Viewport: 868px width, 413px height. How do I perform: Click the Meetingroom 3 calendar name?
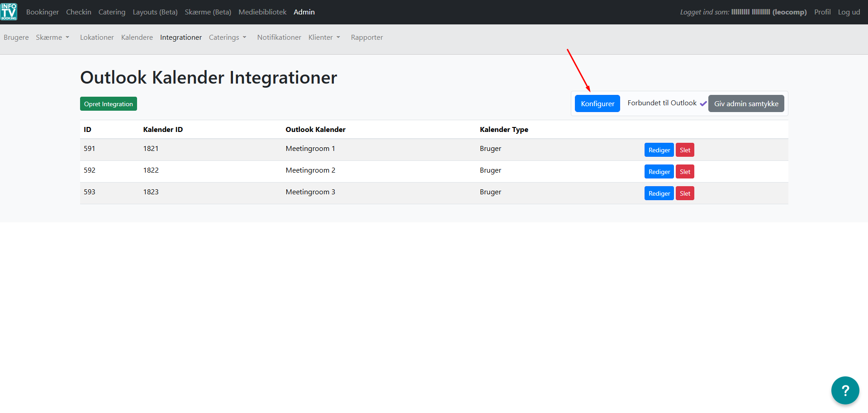coord(310,192)
